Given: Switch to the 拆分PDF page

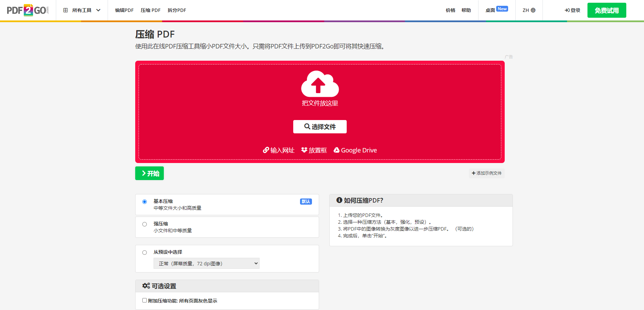Looking at the screenshot, I should click(x=176, y=10).
